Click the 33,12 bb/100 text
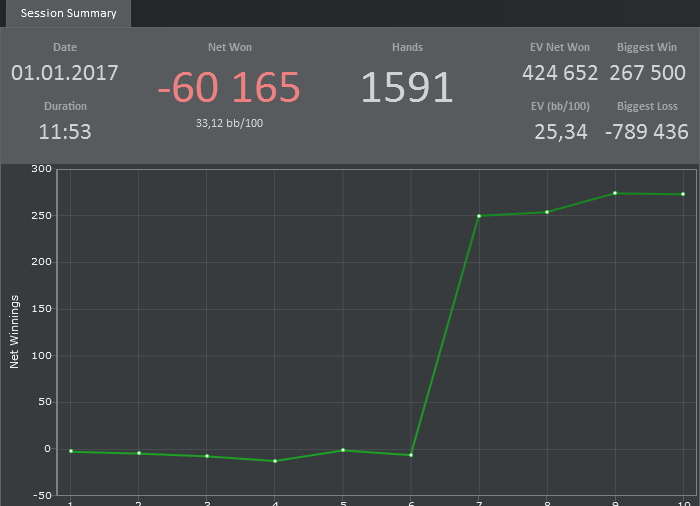Viewport: 700px width, 506px height. pos(229,123)
